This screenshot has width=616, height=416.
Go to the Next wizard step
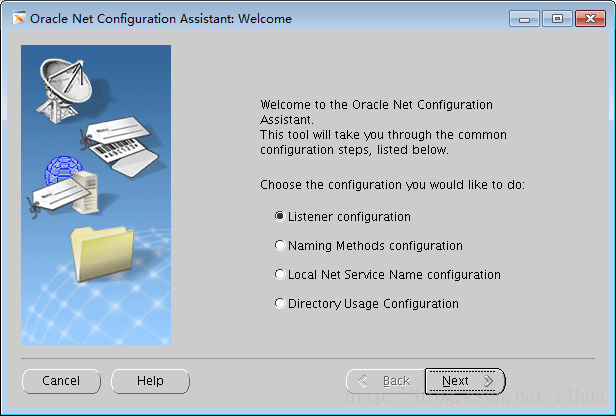pyautogui.click(x=465, y=381)
